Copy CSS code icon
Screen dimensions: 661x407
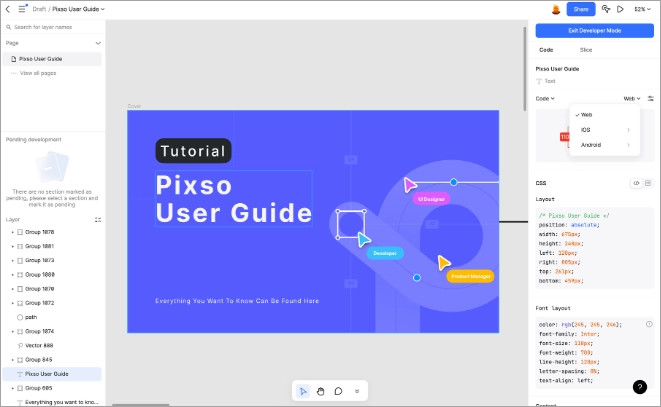point(648,183)
